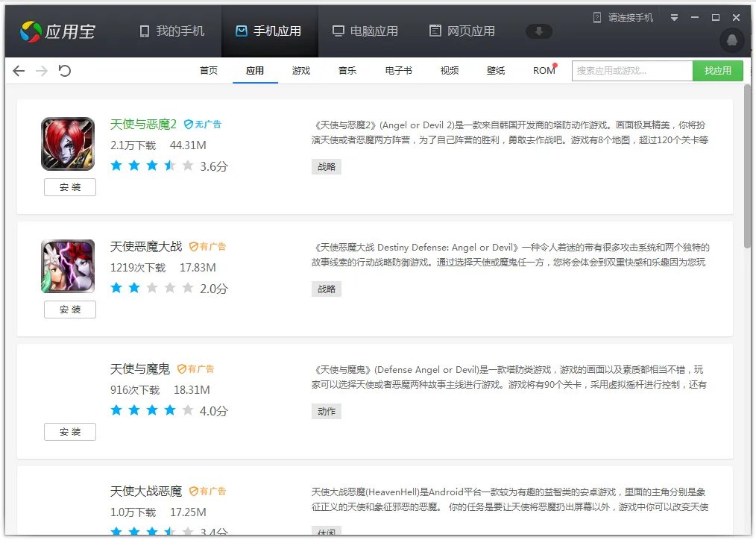Refresh the page with the reload icon
The height and width of the screenshot is (540, 756).
(x=65, y=71)
